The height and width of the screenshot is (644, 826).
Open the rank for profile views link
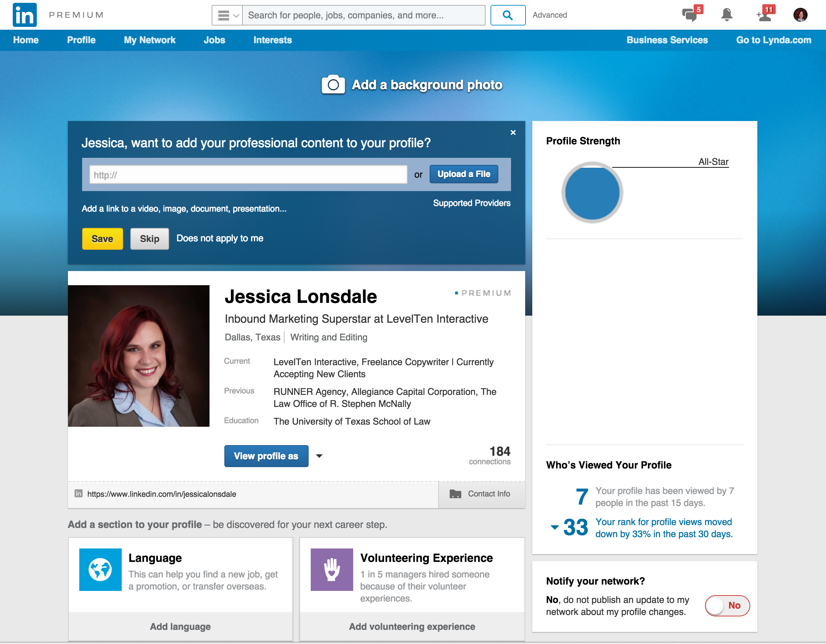point(664,528)
